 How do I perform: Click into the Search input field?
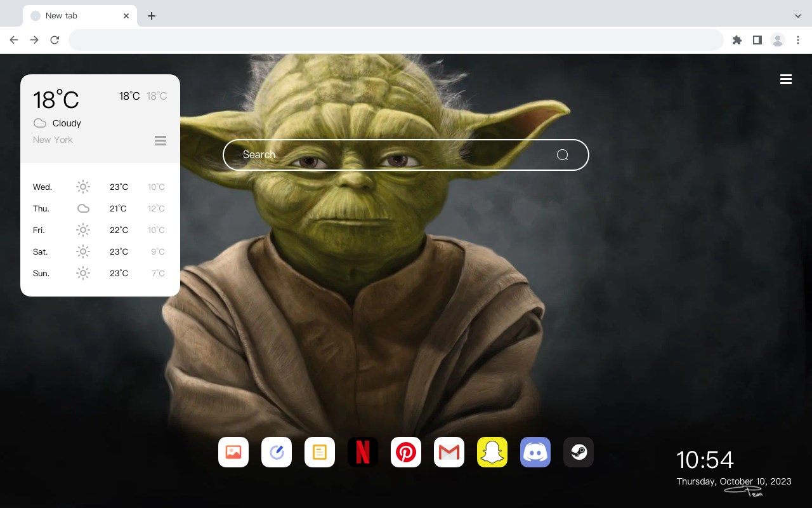406,155
